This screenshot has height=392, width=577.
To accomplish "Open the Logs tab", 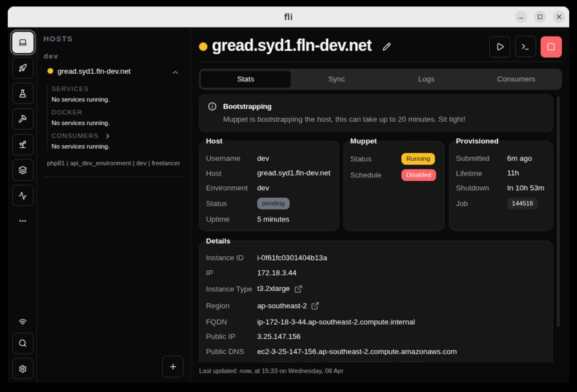I will pos(426,79).
